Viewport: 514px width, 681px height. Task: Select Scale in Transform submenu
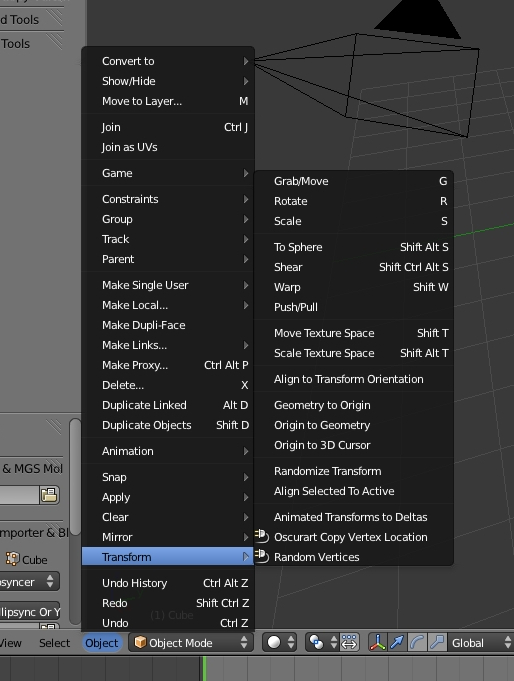click(x=354, y=221)
